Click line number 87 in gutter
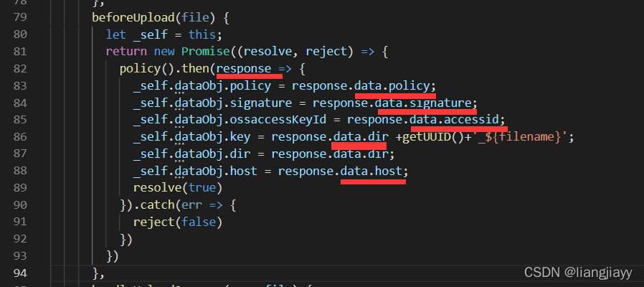The image size is (644, 287). pos(20,154)
